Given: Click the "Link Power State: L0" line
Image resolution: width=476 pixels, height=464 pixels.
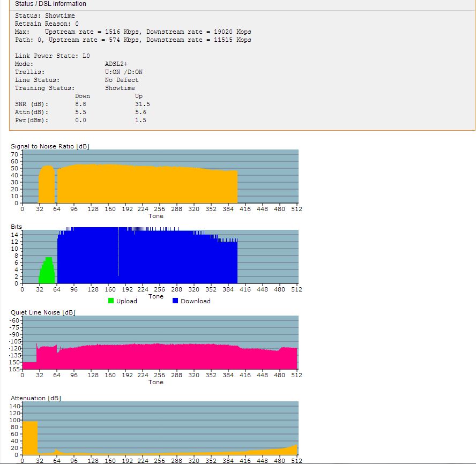Looking at the screenshot, I should (x=52, y=56).
